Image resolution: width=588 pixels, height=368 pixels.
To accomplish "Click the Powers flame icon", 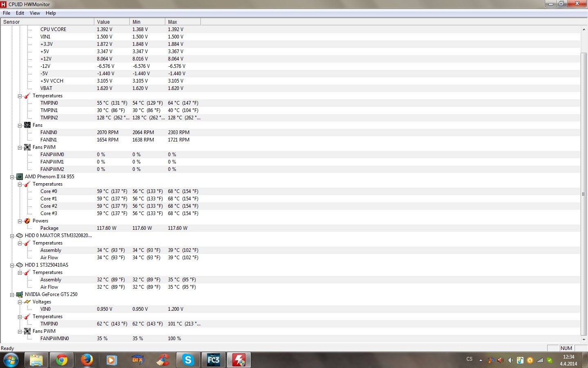I will [x=27, y=221].
